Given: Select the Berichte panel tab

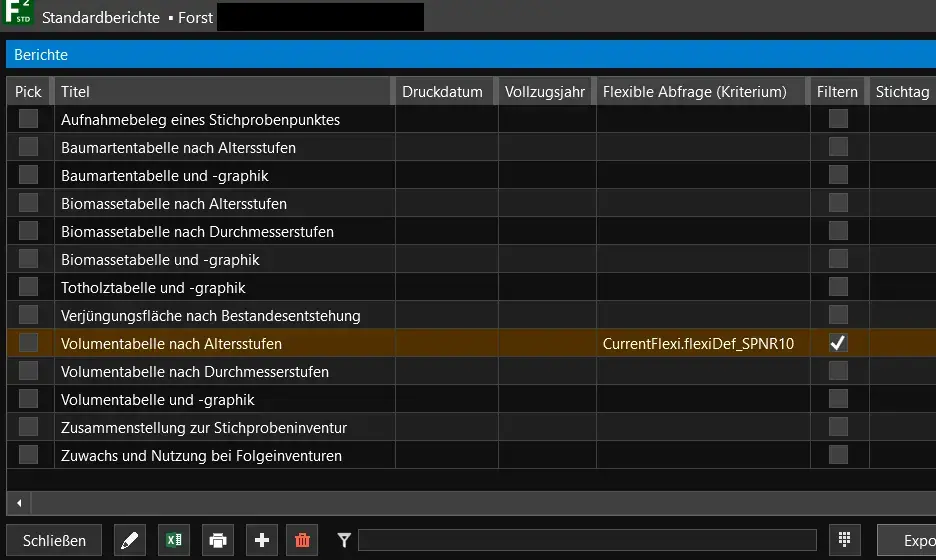Looking at the screenshot, I should click(41, 55).
